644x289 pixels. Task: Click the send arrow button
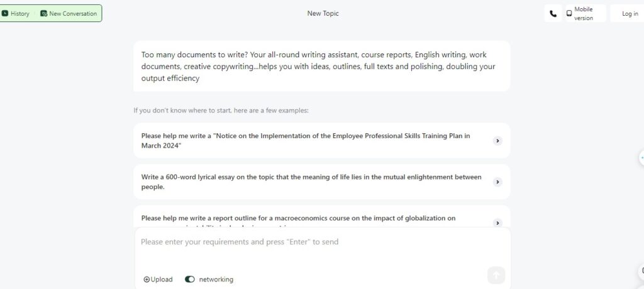(x=496, y=275)
